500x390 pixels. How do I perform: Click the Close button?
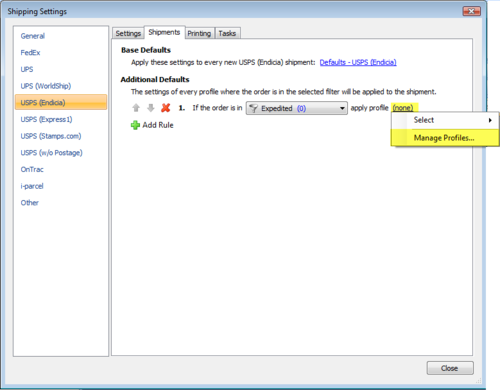(x=450, y=368)
